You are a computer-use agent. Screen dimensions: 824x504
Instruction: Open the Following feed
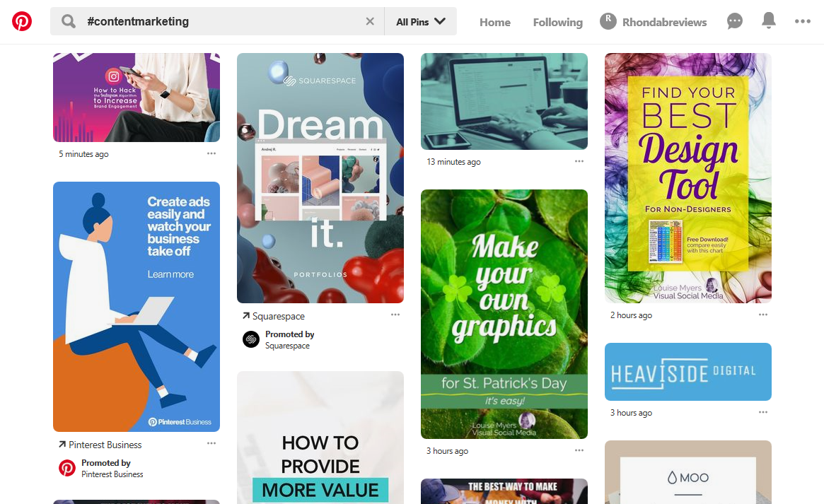coord(557,22)
